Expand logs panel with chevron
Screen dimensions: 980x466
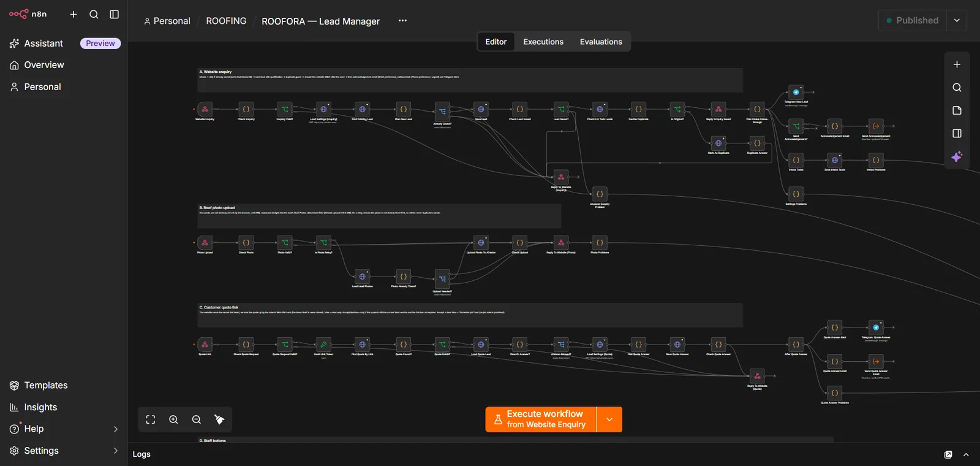[966, 454]
